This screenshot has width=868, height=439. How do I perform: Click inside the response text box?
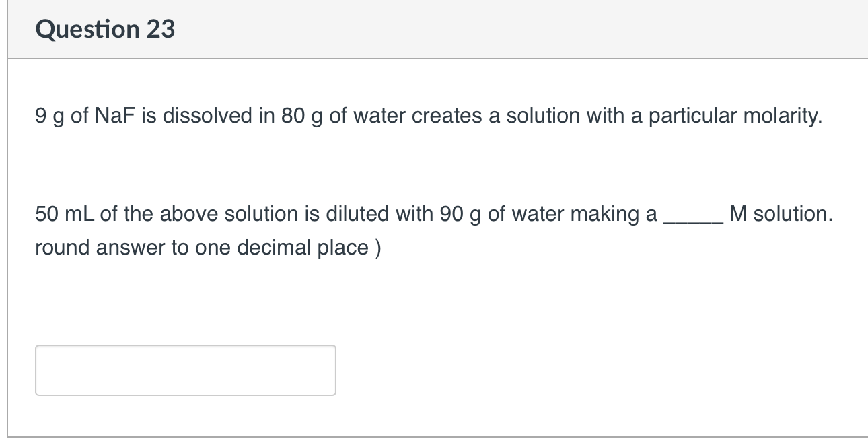[x=185, y=370]
